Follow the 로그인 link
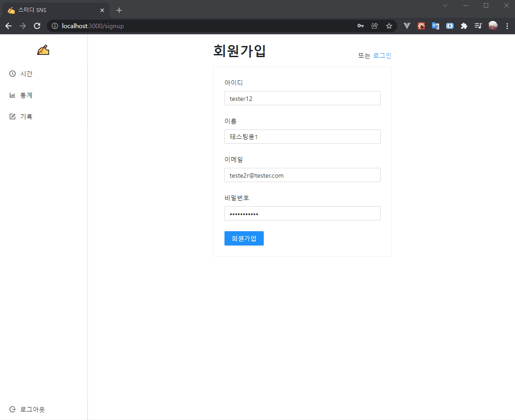515x420 pixels. click(382, 55)
